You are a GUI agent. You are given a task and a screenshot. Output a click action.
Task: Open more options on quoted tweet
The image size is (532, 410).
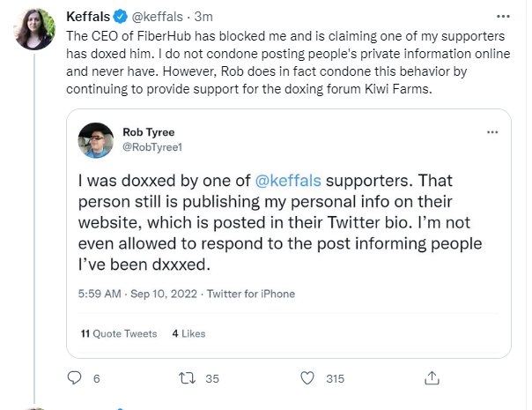[x=491, y=132]
